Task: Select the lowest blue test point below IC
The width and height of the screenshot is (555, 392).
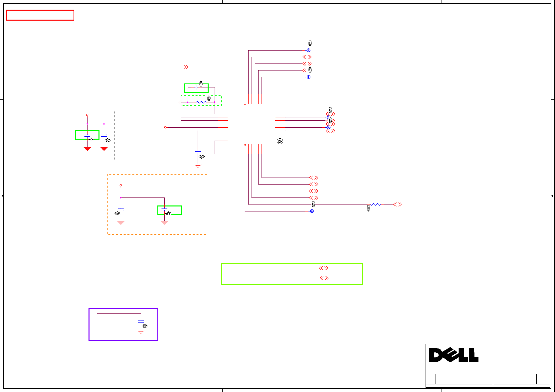Action: click(312, 211)
